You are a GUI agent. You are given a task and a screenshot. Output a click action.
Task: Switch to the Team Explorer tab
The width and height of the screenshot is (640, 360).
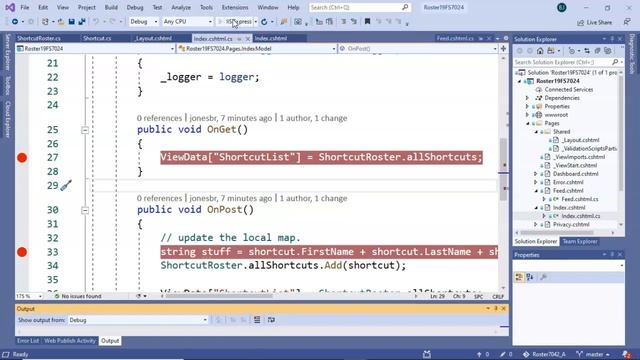click(x=580, y=242)
